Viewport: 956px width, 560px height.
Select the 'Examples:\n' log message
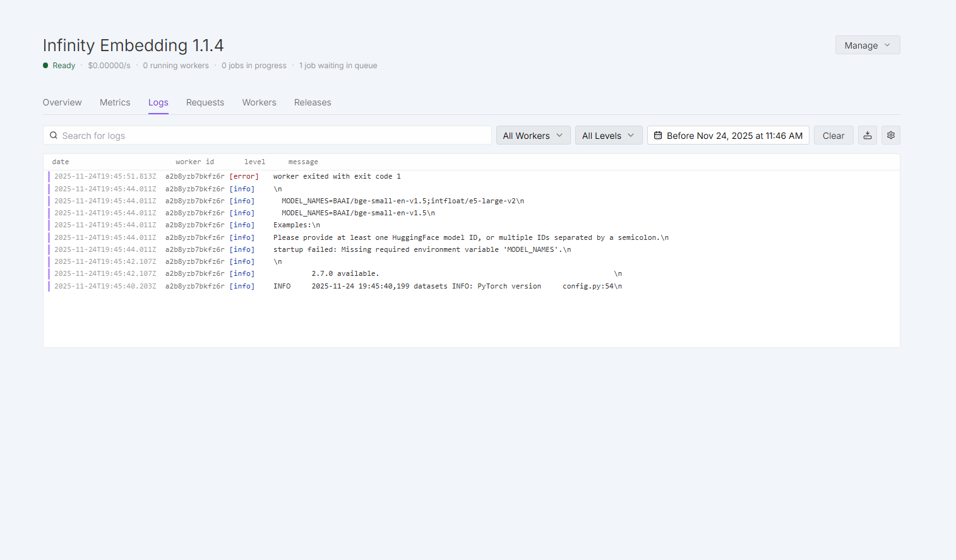297,225
